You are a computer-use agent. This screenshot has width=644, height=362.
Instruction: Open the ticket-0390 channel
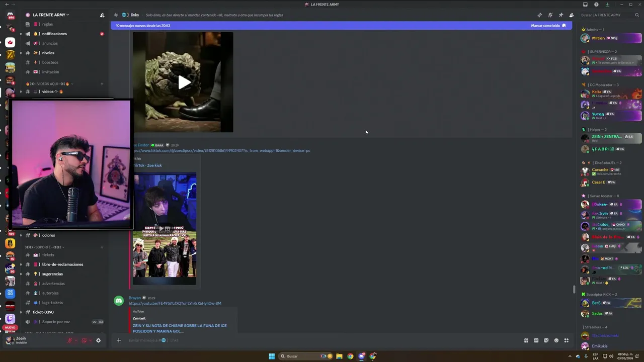coord(64,312)
